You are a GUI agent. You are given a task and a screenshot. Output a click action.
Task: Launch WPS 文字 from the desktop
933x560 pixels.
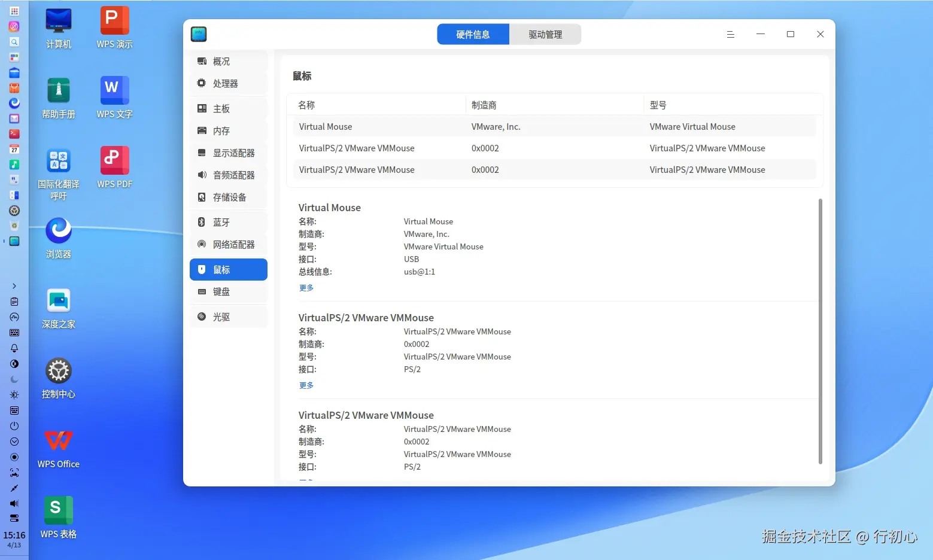tap(114, 98)
